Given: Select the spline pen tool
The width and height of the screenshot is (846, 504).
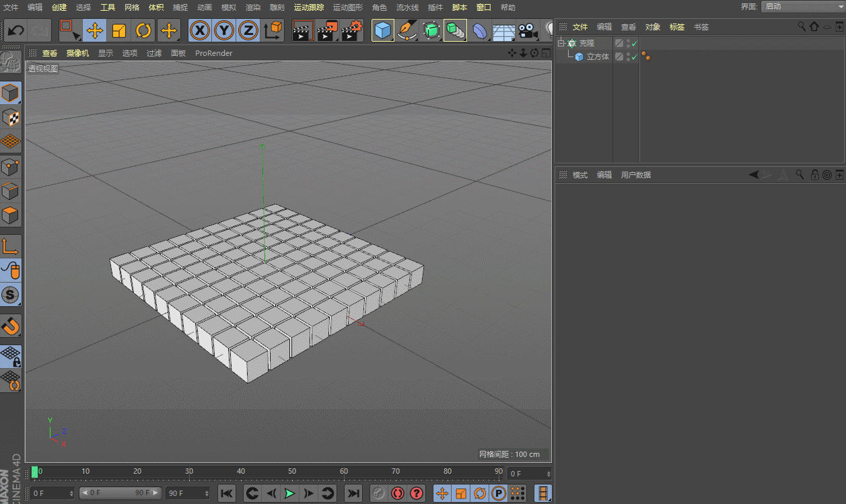Looking at the screenshot, I should click(x=407, y=30).
